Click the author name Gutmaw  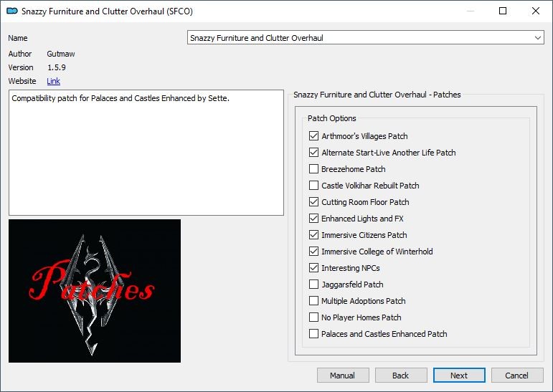click(x=61, y=54)
